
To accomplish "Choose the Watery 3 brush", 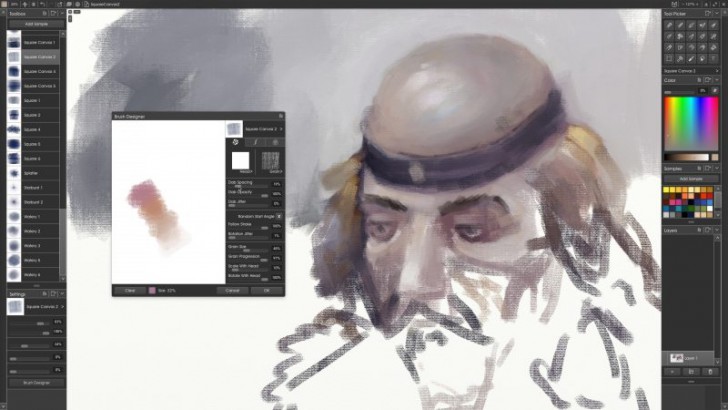I will pos(33,245).
